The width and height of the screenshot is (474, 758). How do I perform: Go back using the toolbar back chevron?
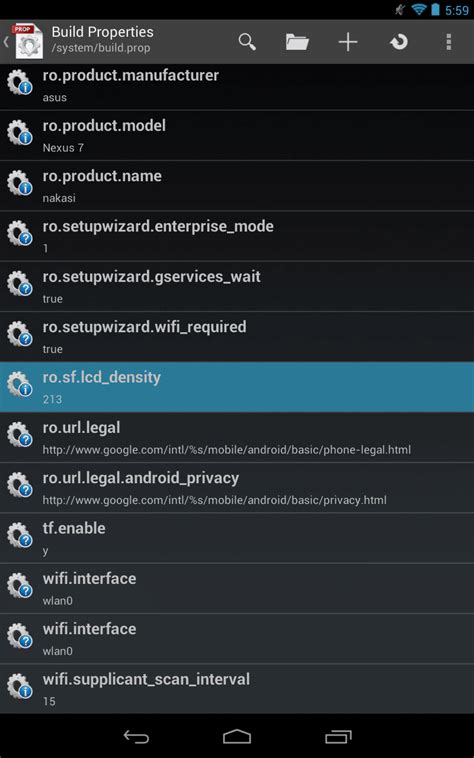click(x=6, y=42)
